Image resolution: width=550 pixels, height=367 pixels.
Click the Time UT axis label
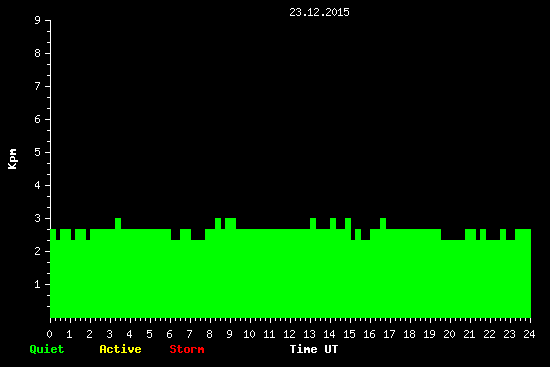[x=314, y=349]
